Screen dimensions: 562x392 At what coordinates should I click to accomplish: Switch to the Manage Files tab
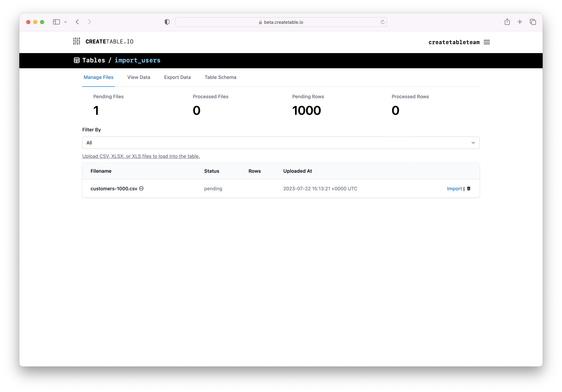[98, 77]
